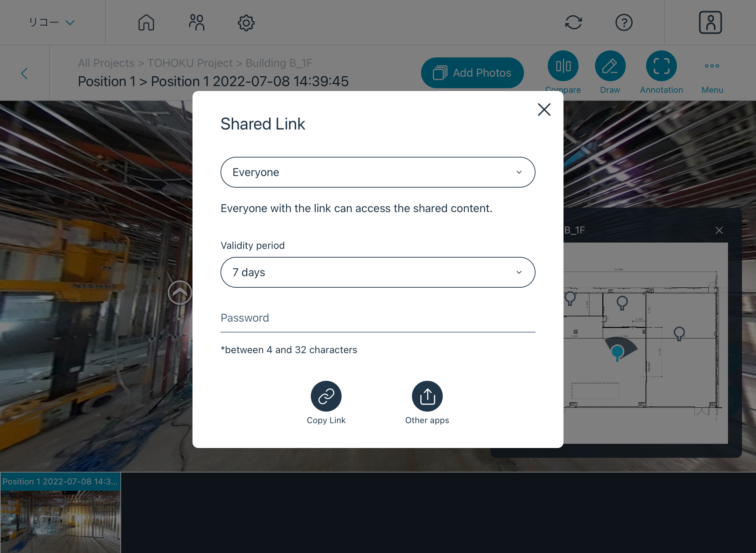Open the Annotation tool
The width and height of the screenshot is (756, 553).
[x=661, y=66]
